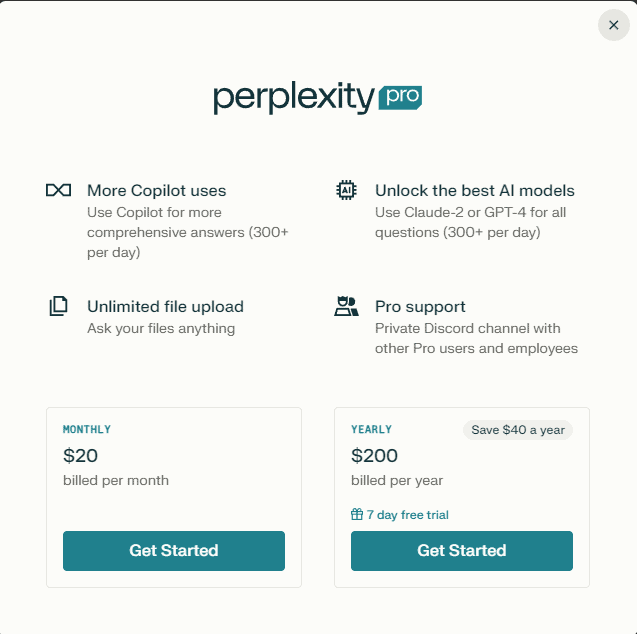Click the file upload documents icon
Viewport: 637px width, 634px height.
pos(58,306)
